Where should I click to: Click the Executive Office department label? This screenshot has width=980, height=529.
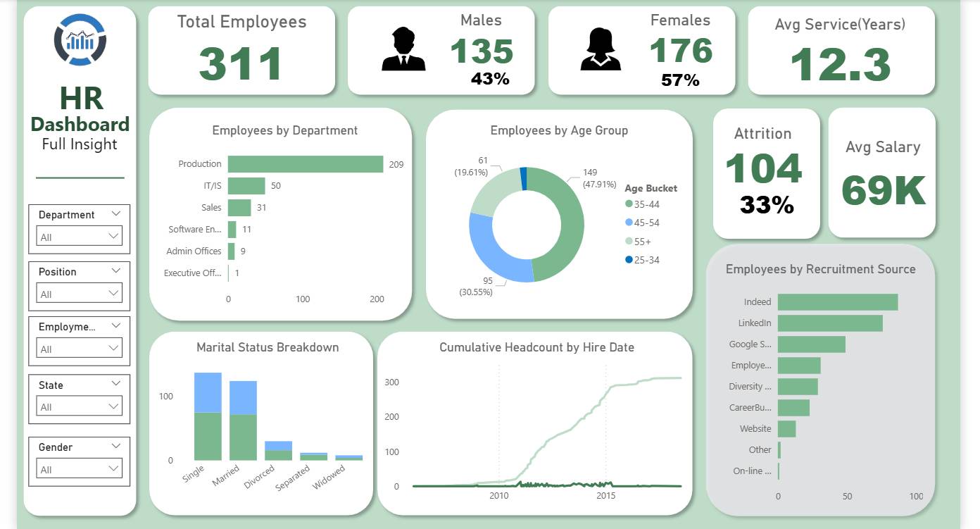193,273
